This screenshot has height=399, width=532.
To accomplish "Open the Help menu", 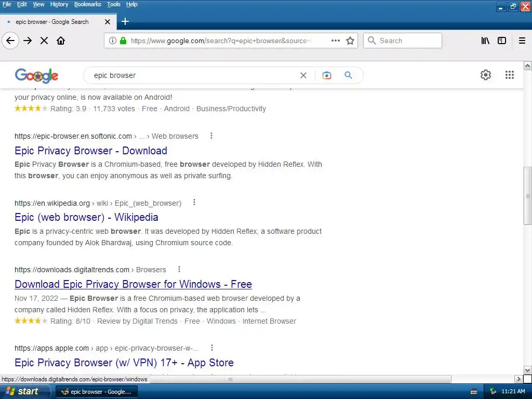I will [132, 4].
